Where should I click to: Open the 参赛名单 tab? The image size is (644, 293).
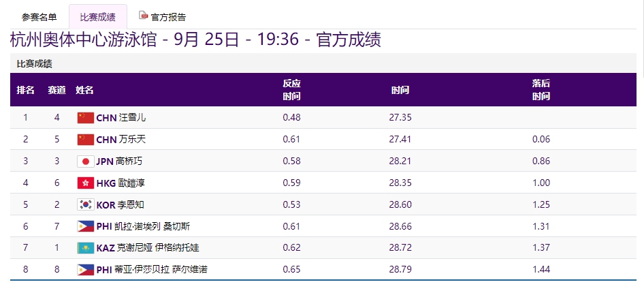(39, 17)
